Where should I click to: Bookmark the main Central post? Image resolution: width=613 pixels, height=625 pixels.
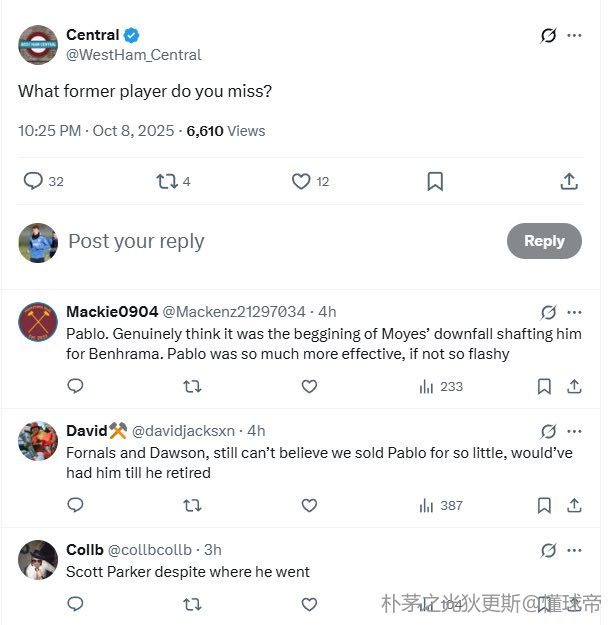click(x=435, y=181)
